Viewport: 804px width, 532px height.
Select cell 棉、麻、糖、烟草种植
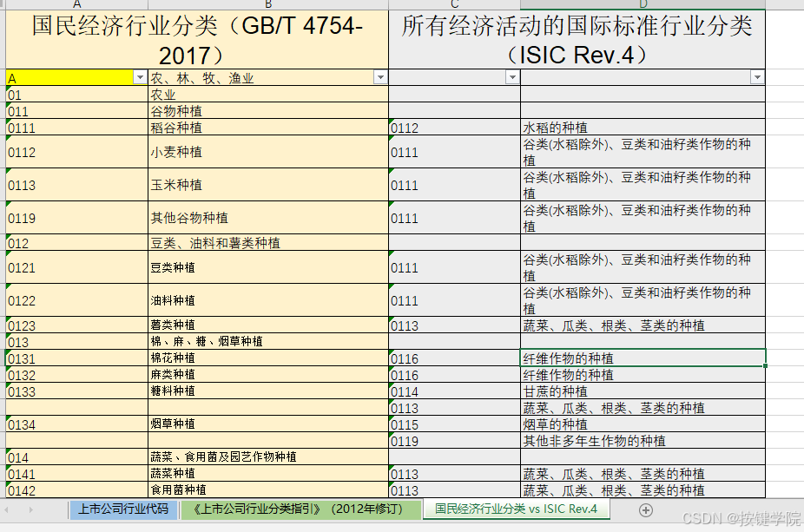pos(268,341)
